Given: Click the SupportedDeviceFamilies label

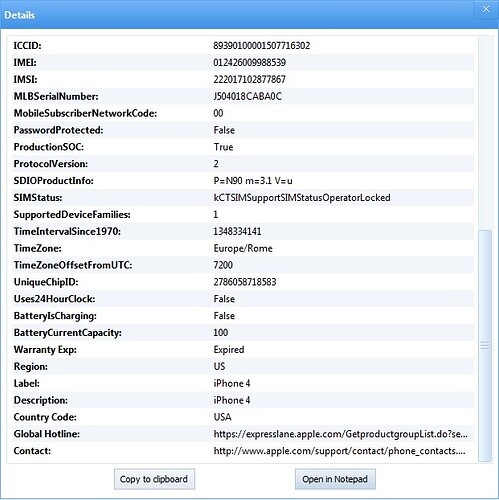Looking at the screenshot, I should tap(72, 214).
